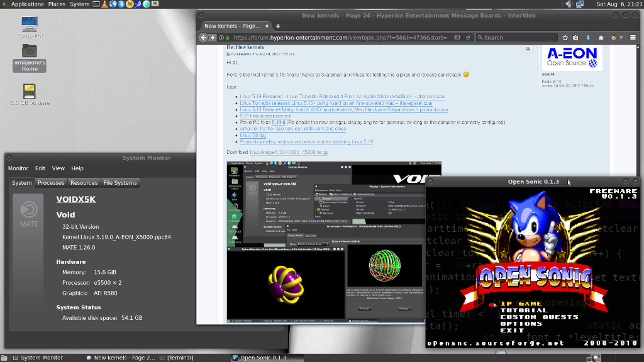The height and width of the screenshot is (362, 644).
Task: Open System Monitor's Monitor menu
Action: point(18,168)
